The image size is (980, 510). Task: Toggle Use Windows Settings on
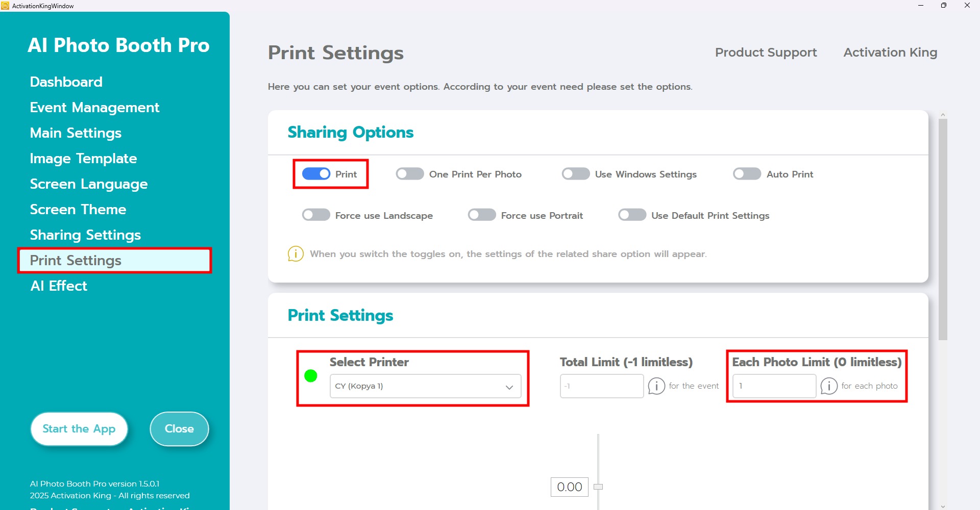point(576,174)
